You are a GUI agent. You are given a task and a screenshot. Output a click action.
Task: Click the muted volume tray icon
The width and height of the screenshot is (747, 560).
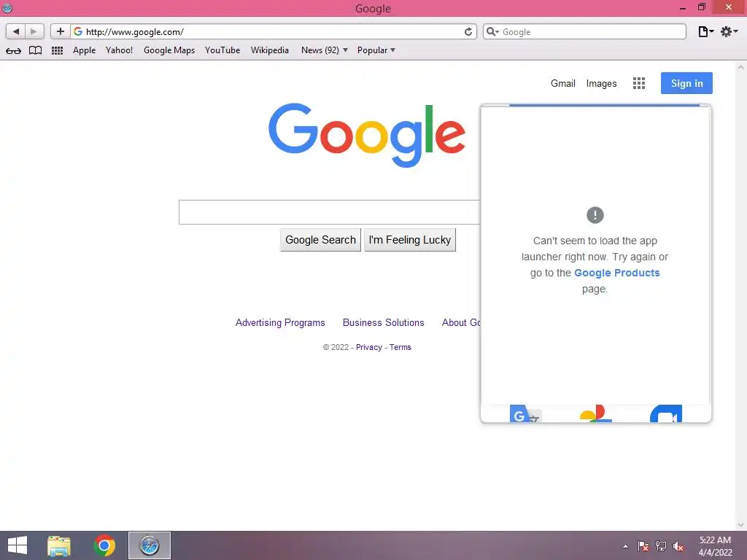678,546
